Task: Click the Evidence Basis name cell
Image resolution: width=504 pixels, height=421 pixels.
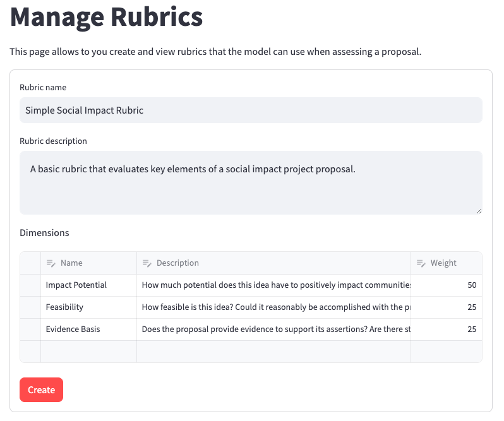Action: point(88,329)
